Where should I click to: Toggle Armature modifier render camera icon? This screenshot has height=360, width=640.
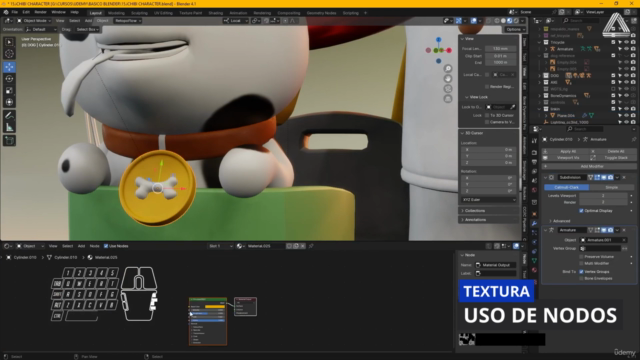point(611,230)
